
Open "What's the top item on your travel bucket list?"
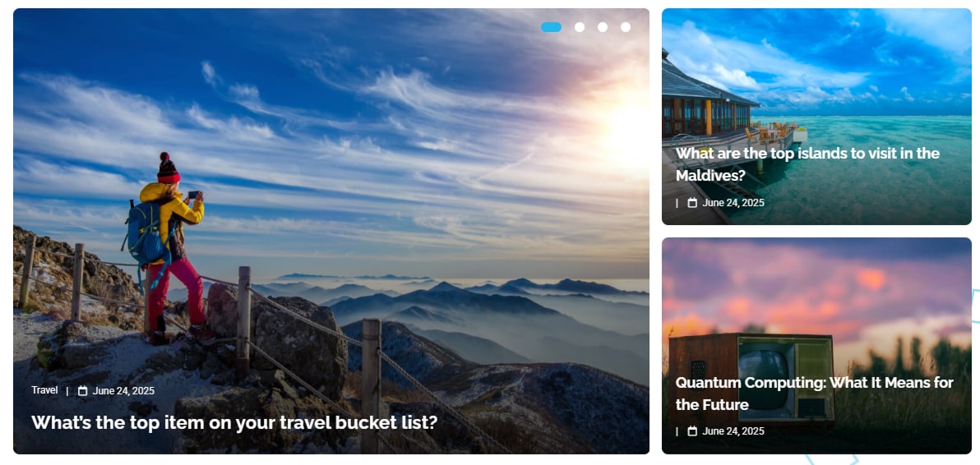234,422
